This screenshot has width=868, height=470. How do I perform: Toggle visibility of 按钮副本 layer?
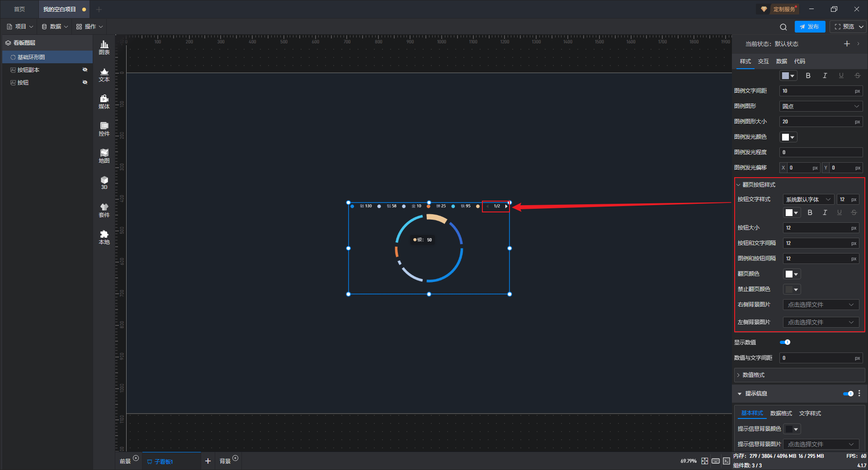pos(85,70)
